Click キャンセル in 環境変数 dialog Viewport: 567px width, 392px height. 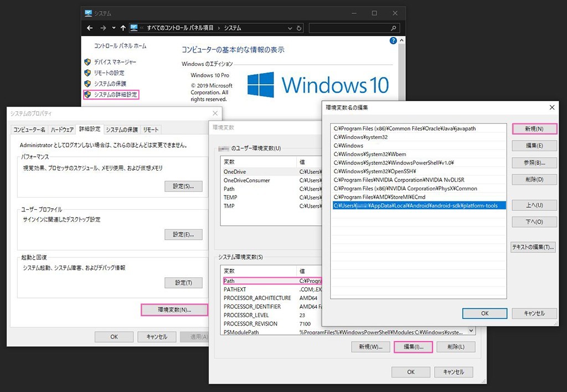453,372
